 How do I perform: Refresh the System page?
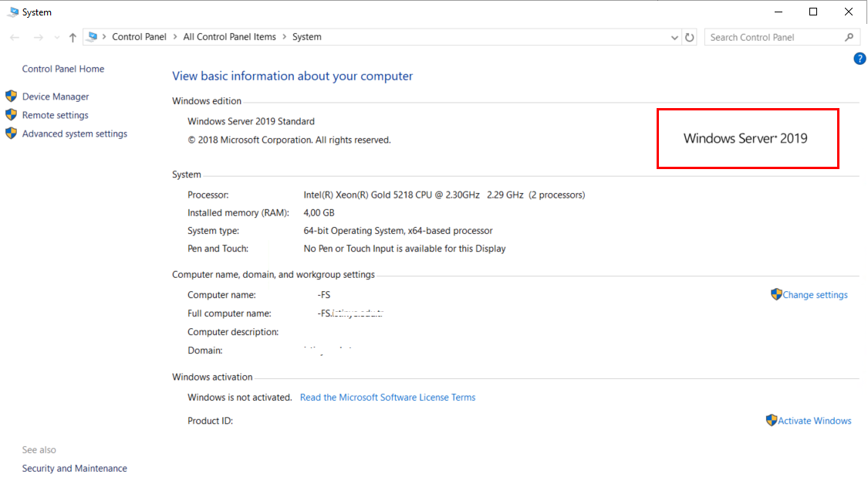click(x=690, y=37)
